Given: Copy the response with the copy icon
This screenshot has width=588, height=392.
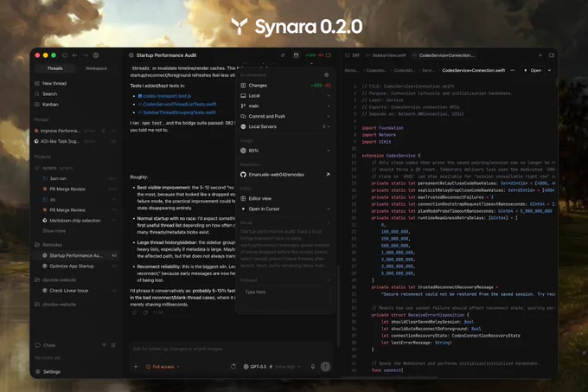Looking at the screenshot, I should coord(145,312).
